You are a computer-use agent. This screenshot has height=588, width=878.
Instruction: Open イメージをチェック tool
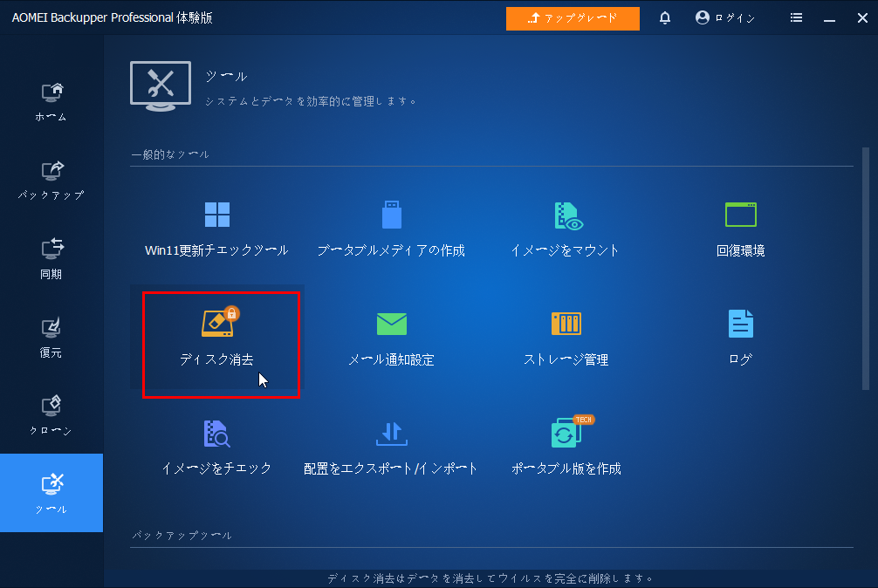coord(216,448)
